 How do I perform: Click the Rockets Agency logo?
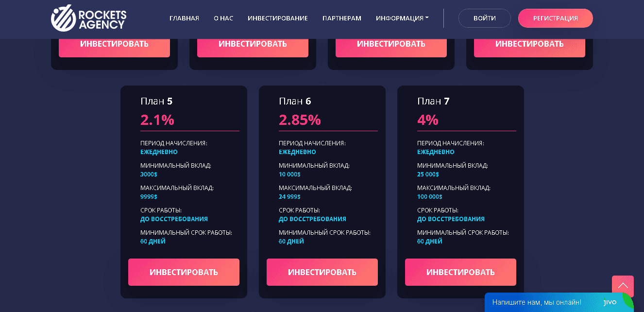[89, 18]
